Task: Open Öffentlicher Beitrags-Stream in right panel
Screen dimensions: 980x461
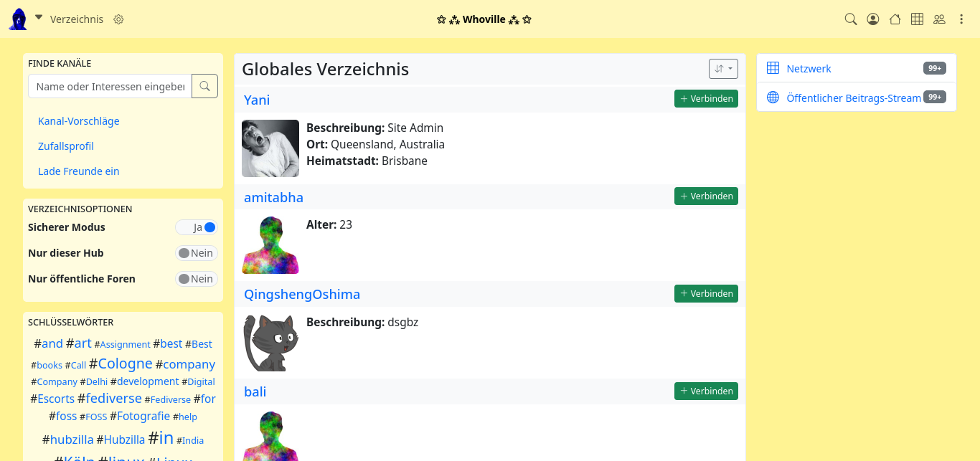Action: [853, 98]
